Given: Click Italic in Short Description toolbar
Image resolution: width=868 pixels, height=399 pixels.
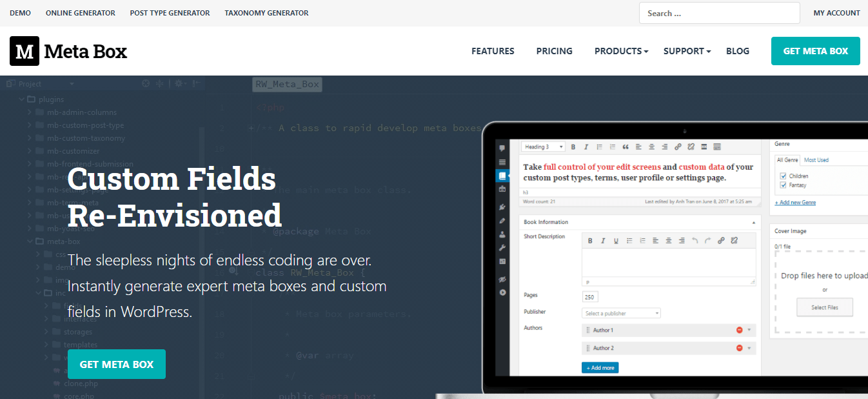Looking at the screenshot, I should (603, 241).
